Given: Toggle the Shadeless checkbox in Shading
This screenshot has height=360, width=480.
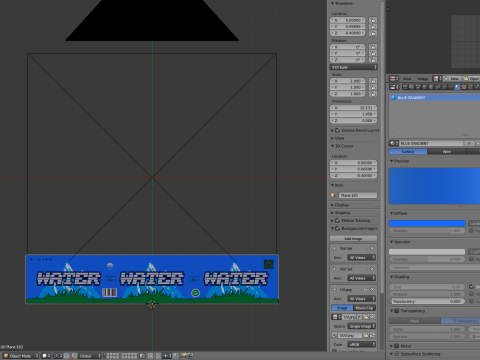Looking at the screenshot, I should [471, 286].
